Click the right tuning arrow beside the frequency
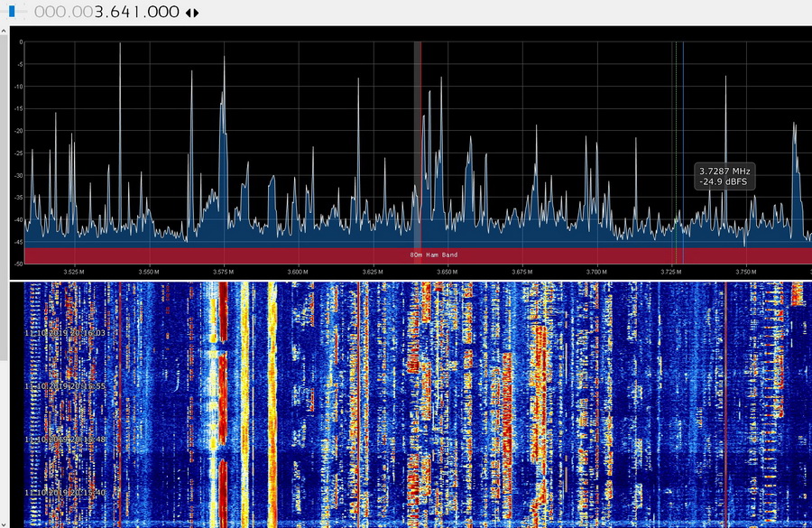The width and height of the screenshot is (812, 528). 197,13
